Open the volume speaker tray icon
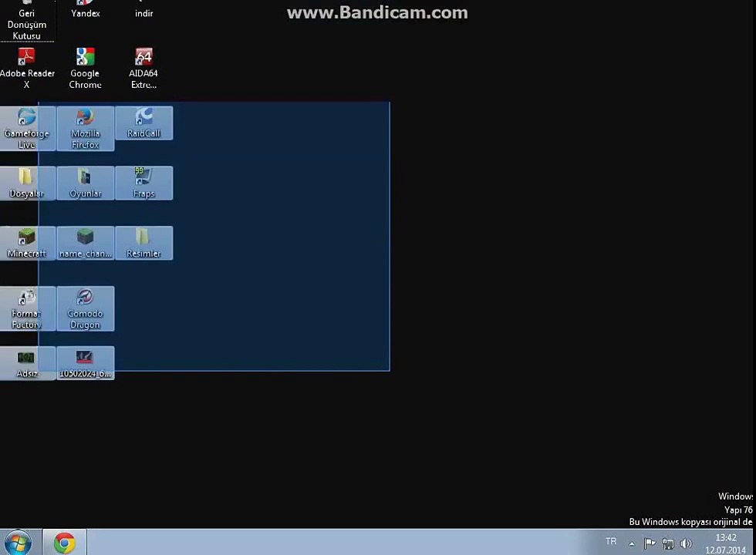Screen dimensions: 756x555 click(x=686, y=543)
